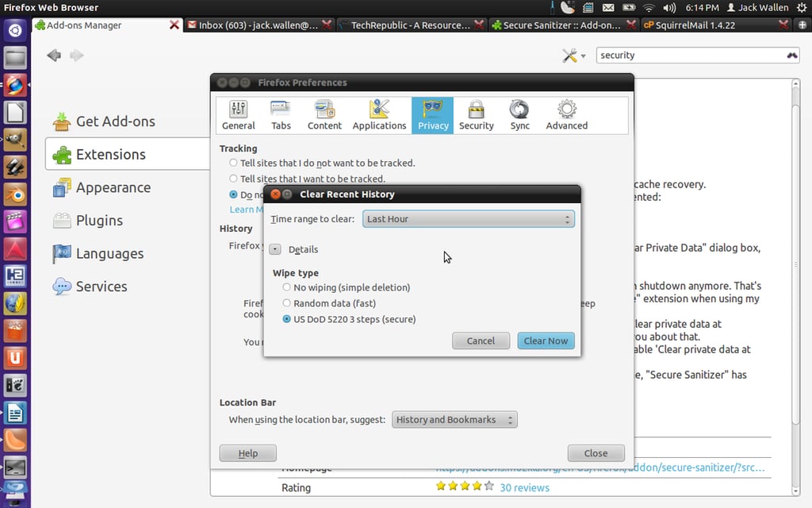Open the Wi-Fi network indicator
This screenshot has height=508, width=812.
pos(649,8)
